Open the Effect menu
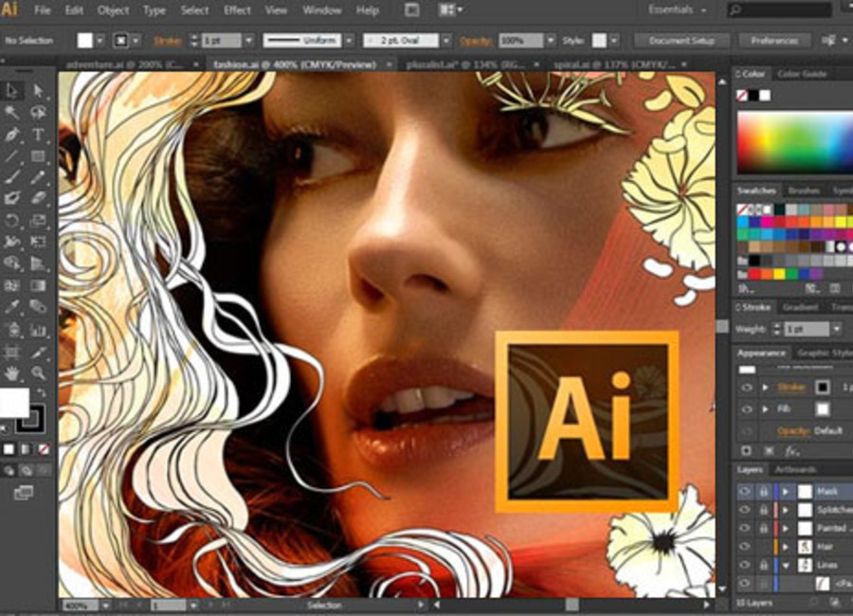853x616 pixels. point(237,10)
